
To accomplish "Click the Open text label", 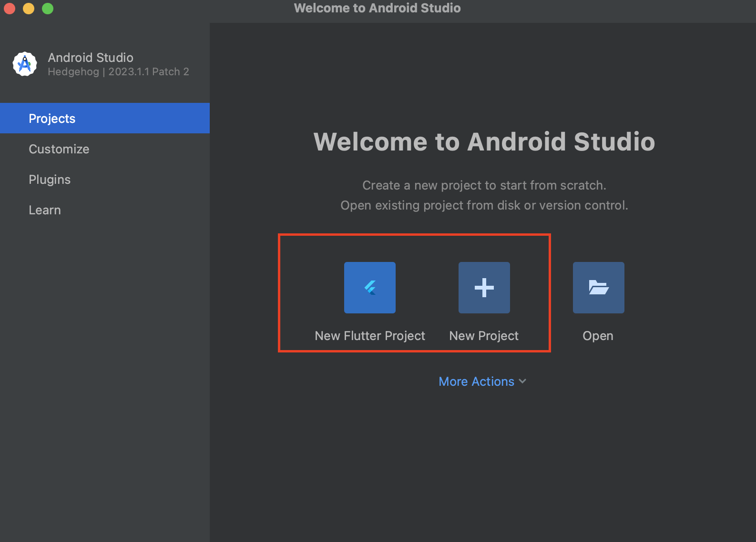I will click(598, 336).
